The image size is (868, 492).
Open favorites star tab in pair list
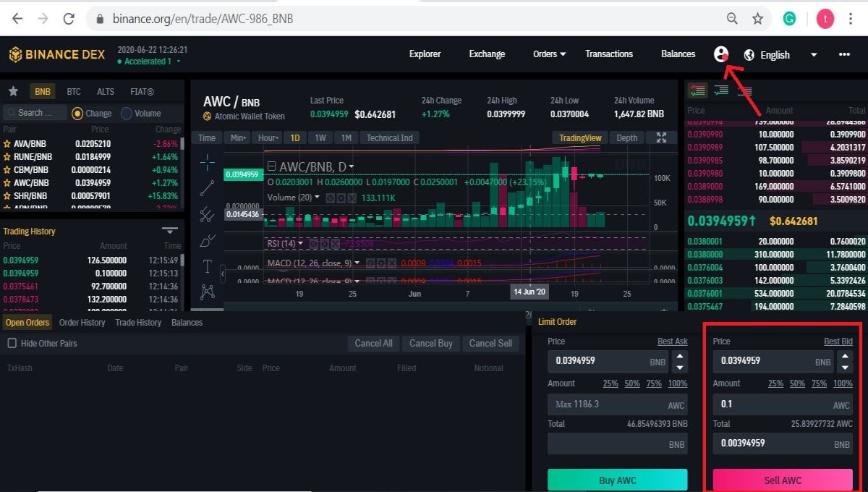pyautogui.click(x=13, y=92)
